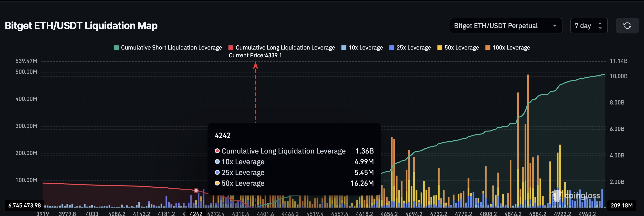The image size is (644, 216).
Task: Refresh the liquidation map data
Action: point(627,25)
